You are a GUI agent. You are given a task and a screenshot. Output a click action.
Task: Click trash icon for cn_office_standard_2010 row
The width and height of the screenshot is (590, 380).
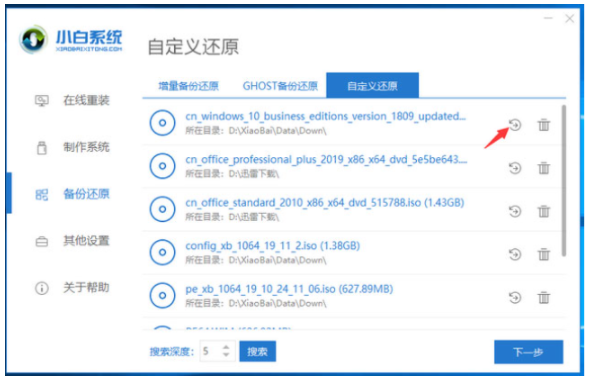(x=543, y=211)
